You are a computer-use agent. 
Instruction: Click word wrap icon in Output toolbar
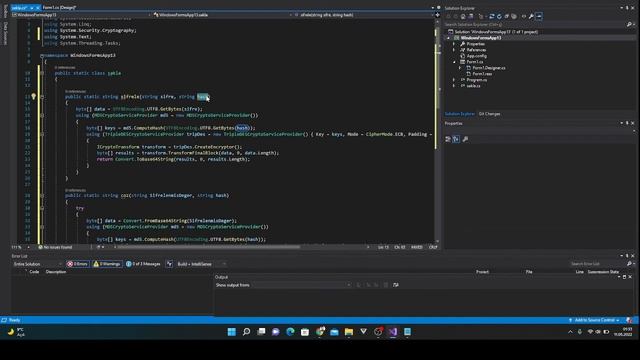click(x=396, y=285)
